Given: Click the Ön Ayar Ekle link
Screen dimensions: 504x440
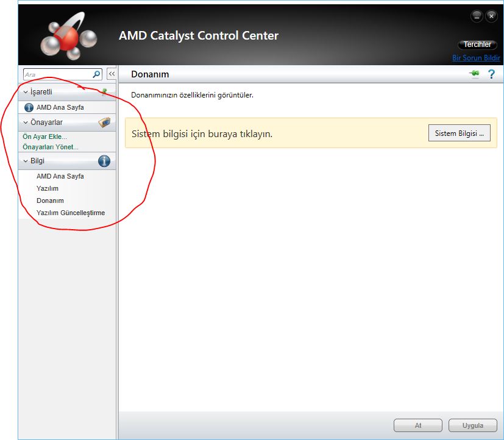Looking at the screenshot, I should 44,137.
